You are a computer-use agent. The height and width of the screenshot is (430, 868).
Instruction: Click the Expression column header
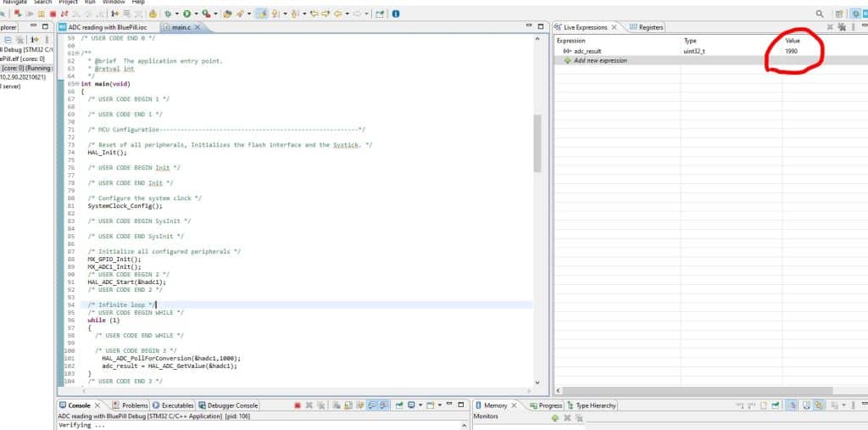[x=570, y=41]
